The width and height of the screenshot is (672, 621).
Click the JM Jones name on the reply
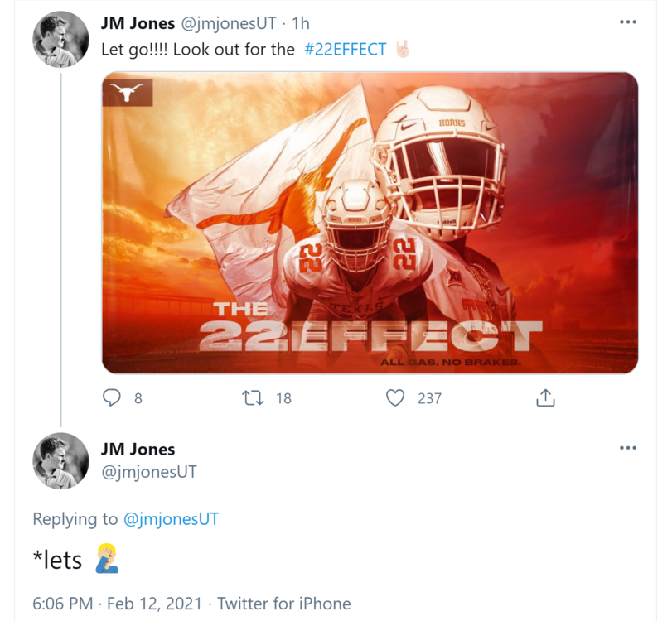coord(138,449)
